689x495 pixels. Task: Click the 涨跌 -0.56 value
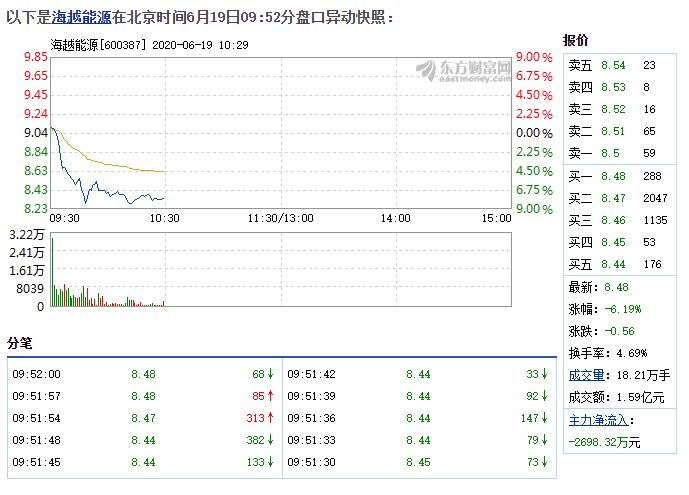[619, 331]
